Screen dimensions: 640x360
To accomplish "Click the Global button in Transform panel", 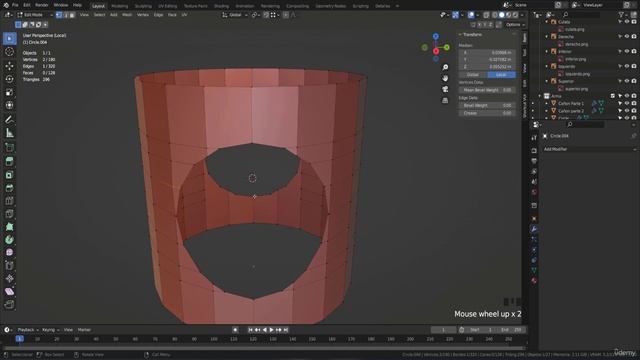I will [473, 75].
